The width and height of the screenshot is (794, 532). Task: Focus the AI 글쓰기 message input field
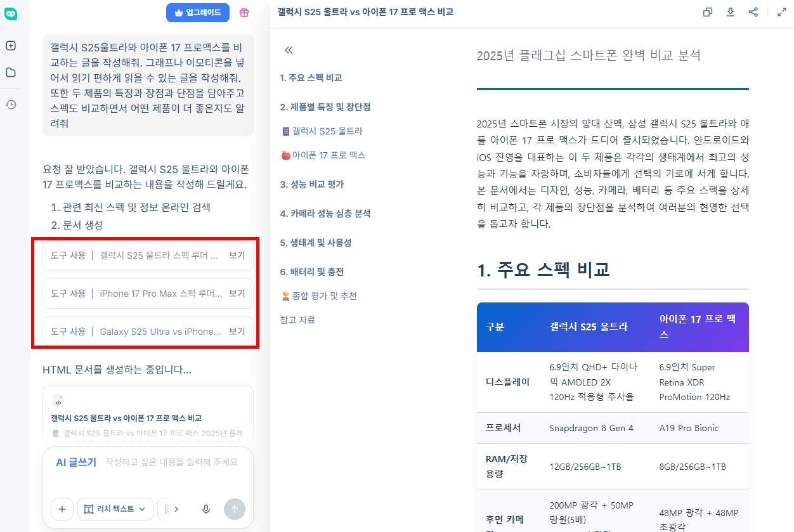tap(171, 462)
